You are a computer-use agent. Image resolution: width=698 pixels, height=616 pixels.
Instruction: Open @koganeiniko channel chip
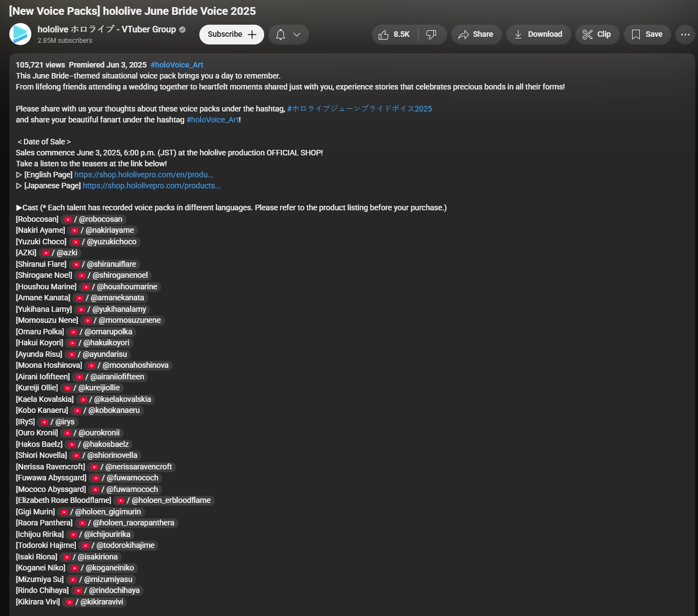102,568
